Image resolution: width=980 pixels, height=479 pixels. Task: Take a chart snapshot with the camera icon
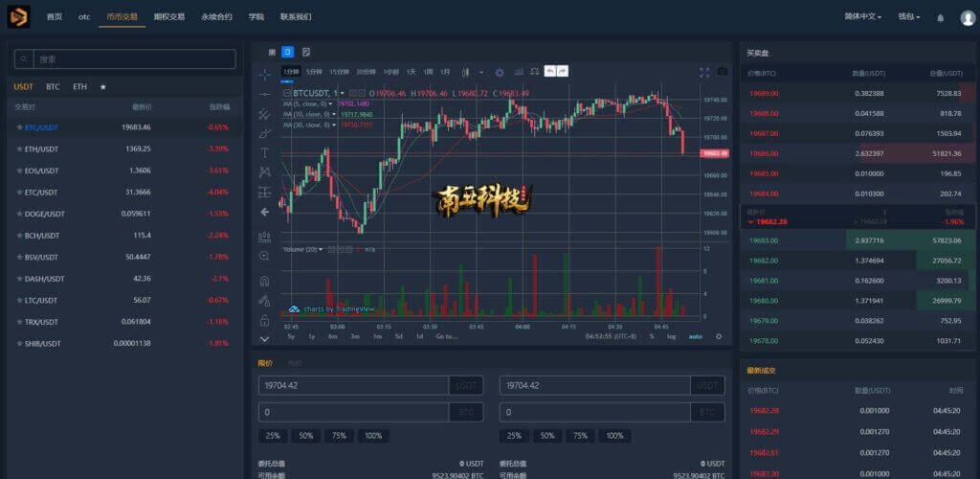point(723,72)
